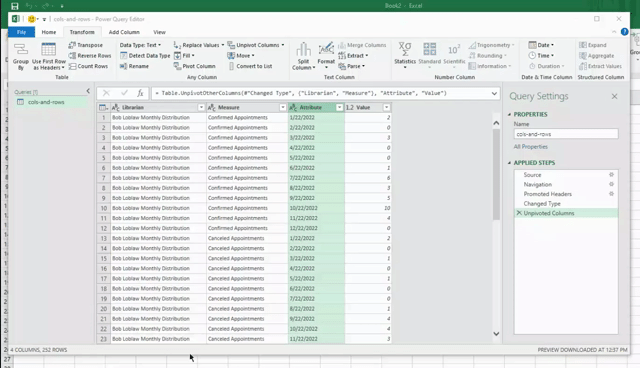Open the File tab
Viewport: 640px width, 368px height.
tap(22, 32)
